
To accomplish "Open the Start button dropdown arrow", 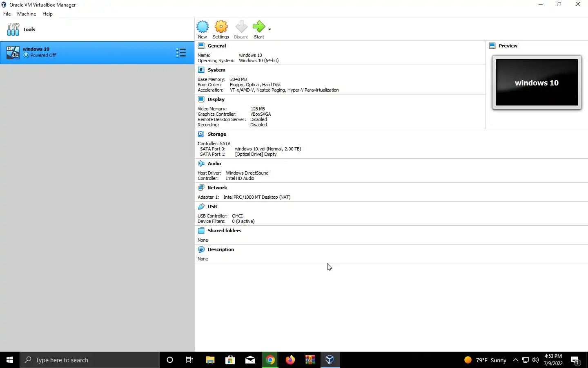I will click(x=269, y=29).
